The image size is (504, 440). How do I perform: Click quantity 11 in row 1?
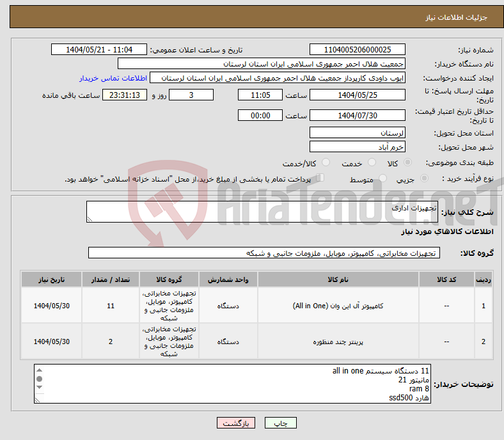point(110,306)
